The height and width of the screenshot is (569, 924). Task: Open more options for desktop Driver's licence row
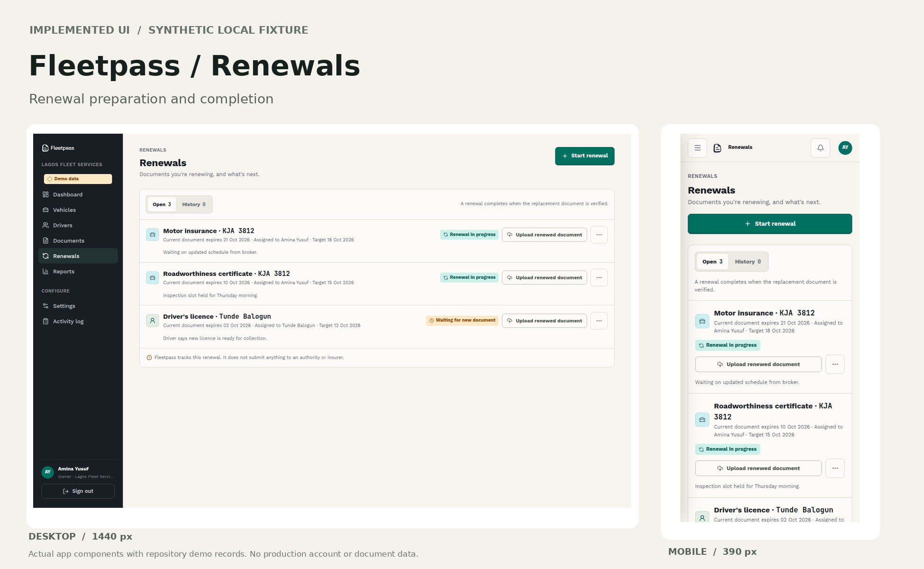point(599,321)
